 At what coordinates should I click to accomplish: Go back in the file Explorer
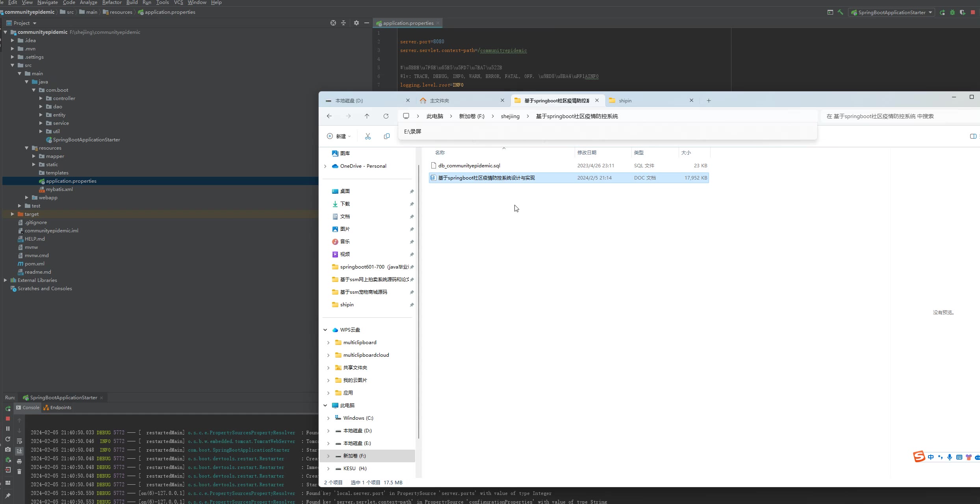tap(329, 116)
